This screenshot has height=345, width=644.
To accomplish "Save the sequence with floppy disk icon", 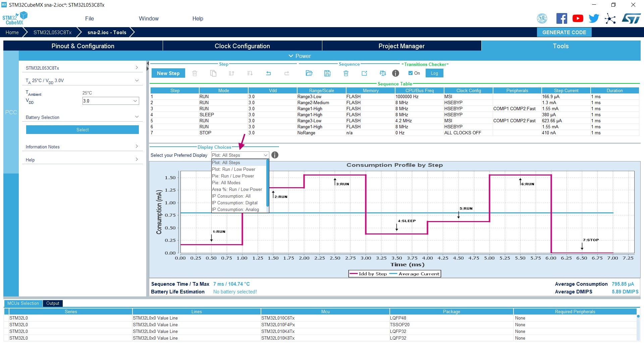I will (327, 73).
